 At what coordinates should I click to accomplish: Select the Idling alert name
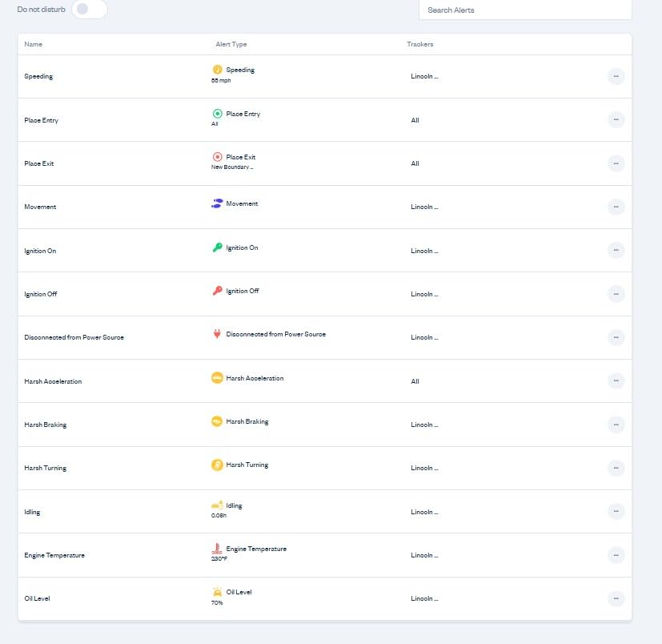pyautogui.click(x=32, y=512)
